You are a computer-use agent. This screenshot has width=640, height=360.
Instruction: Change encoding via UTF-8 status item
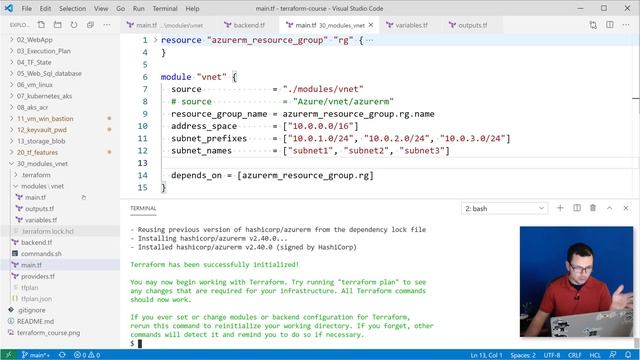[x=551, y=355]
